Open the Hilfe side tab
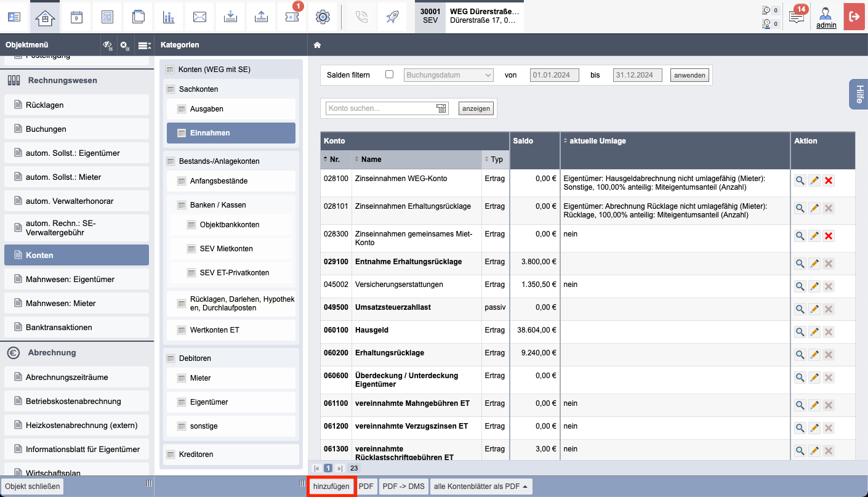 click(859, 94)
